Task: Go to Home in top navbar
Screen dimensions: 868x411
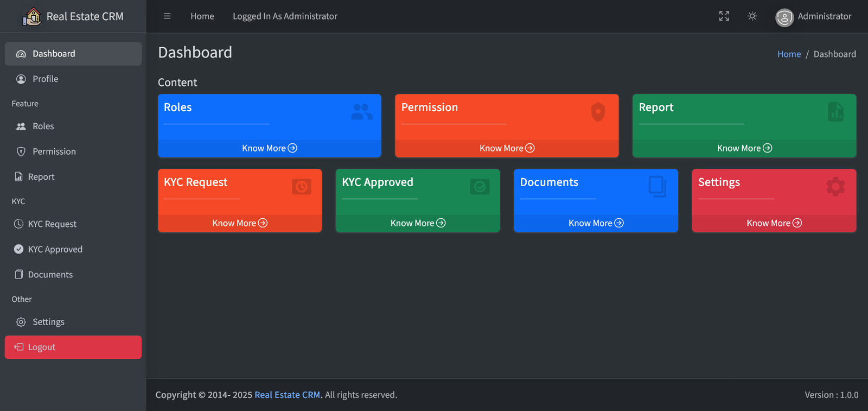Action: [202, 16]
